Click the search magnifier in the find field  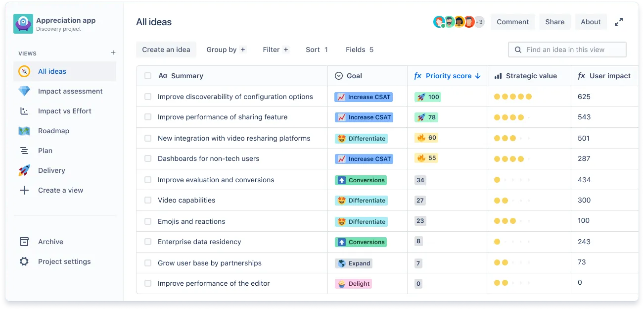pyautogui.click(x=518, y=50)
